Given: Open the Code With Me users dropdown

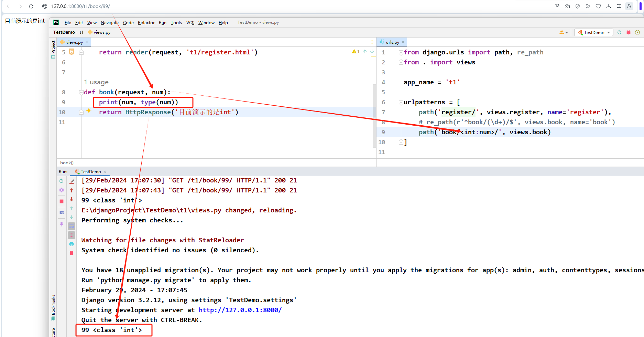Looking at the screenshot, I should click(x=564, y=32).
